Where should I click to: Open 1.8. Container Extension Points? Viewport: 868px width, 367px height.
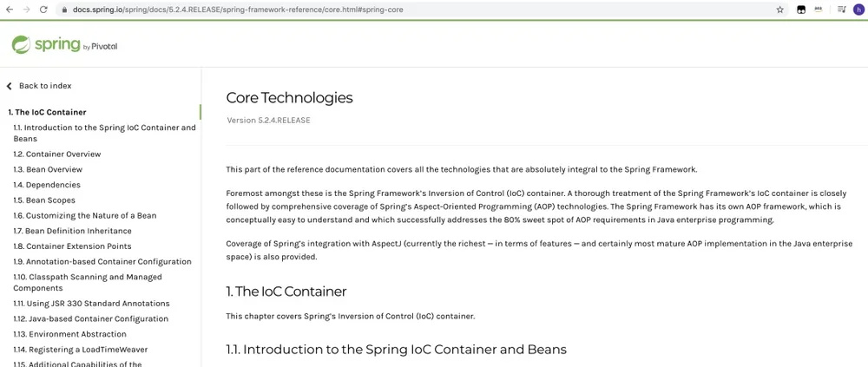click(x=73, y=246)
